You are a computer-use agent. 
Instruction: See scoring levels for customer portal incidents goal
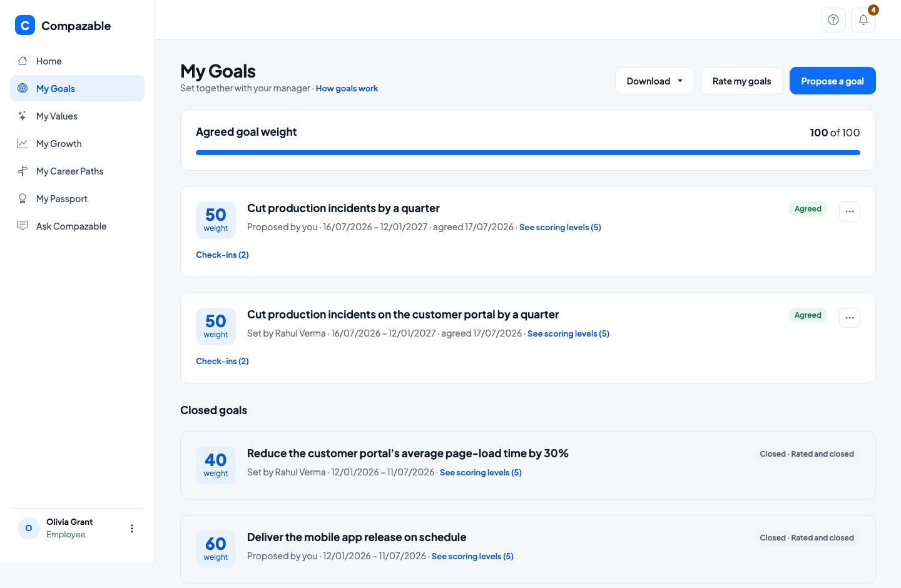click(x=568, y=333)
